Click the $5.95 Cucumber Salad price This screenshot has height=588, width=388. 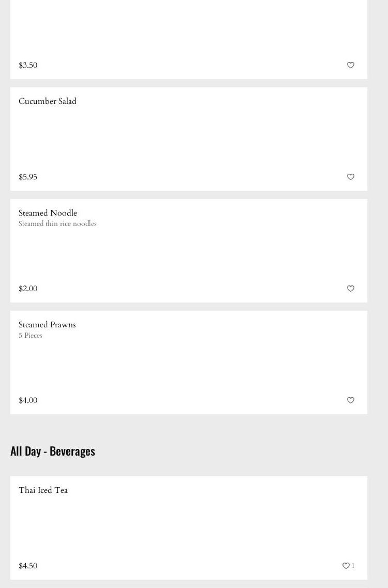tap(28, 177)
